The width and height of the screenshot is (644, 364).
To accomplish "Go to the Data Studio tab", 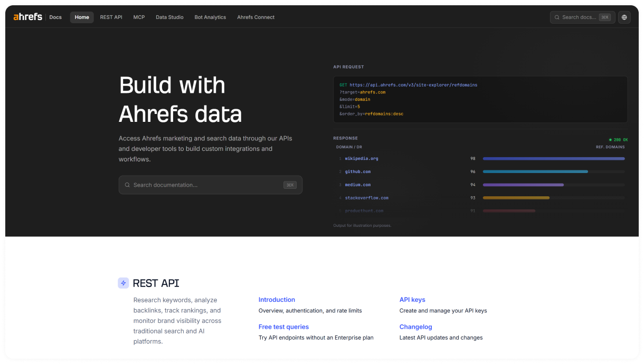I will click(169, 17).
